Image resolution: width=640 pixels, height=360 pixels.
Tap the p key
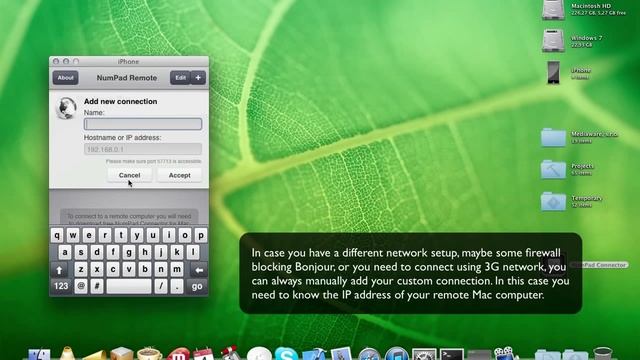200,236
